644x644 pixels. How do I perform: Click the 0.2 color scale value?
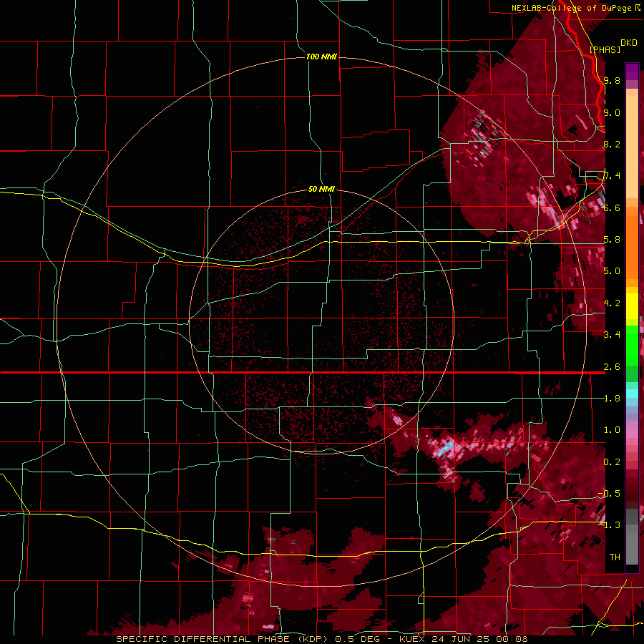click(612, 462)
